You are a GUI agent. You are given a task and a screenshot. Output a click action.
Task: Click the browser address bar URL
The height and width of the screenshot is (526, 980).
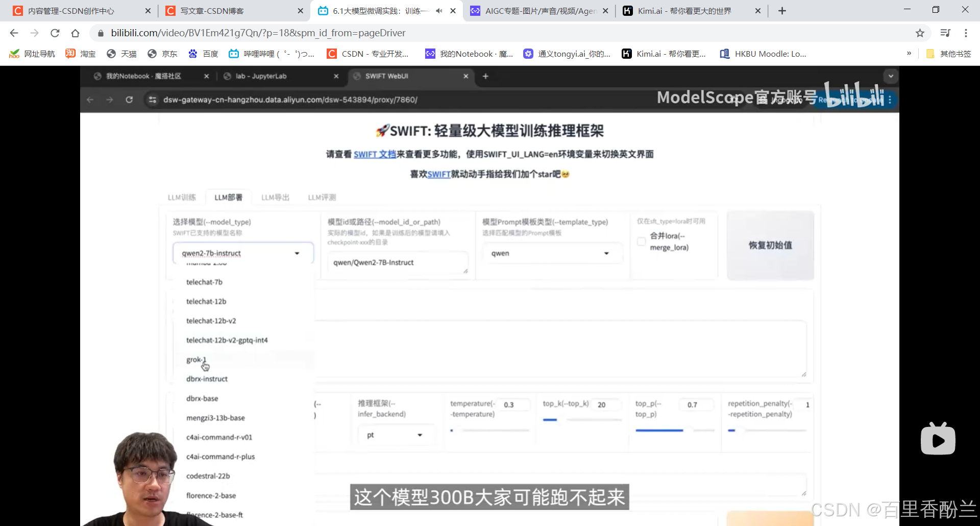[x=258, y=33]
